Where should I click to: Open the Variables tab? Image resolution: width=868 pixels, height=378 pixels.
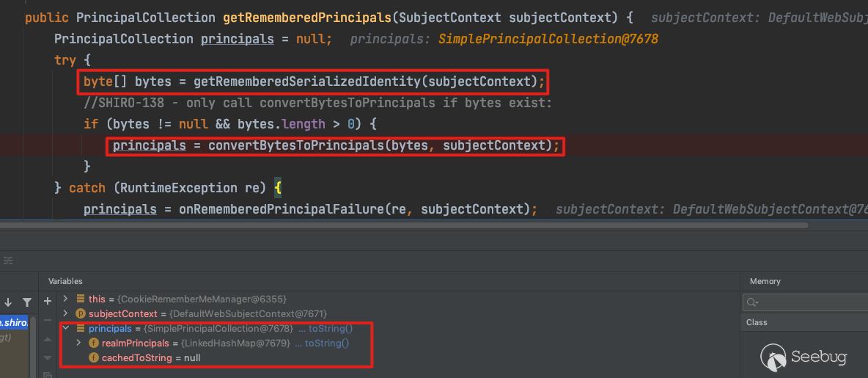pyautogui.click(x=65, y=281)
